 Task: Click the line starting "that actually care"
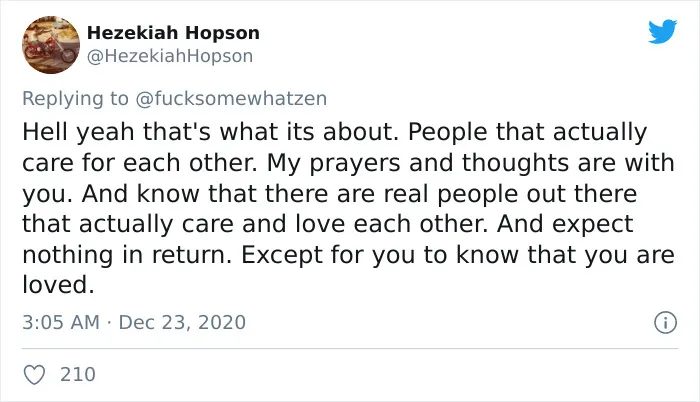[328, 224]
